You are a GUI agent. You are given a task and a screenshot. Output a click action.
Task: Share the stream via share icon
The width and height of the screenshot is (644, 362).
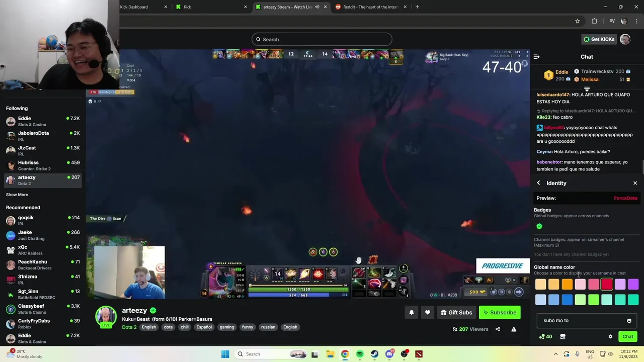(498, 329)
